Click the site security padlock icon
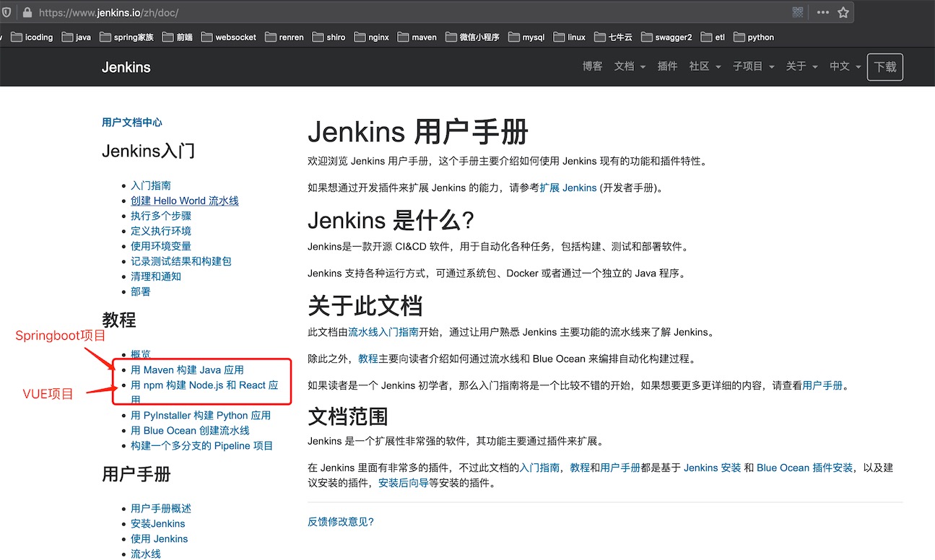This screenshot has width=935, height=560. (x=27, y=12)
